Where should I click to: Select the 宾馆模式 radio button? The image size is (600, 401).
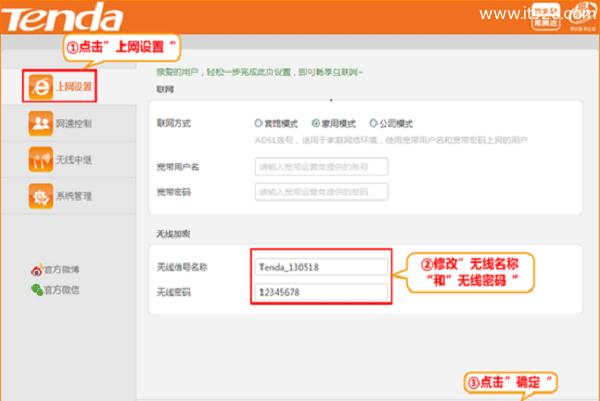tap(258, 123)
